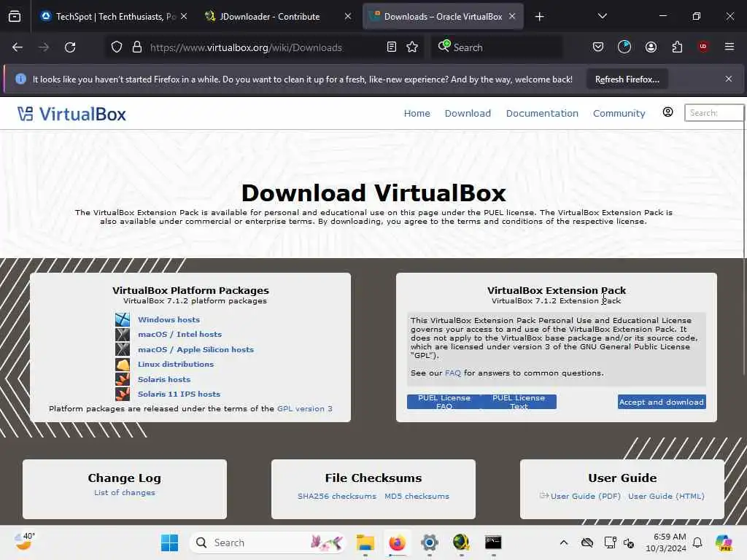747x560 pixels.
Task: Open the Download menu item
Action: (468, 113)
